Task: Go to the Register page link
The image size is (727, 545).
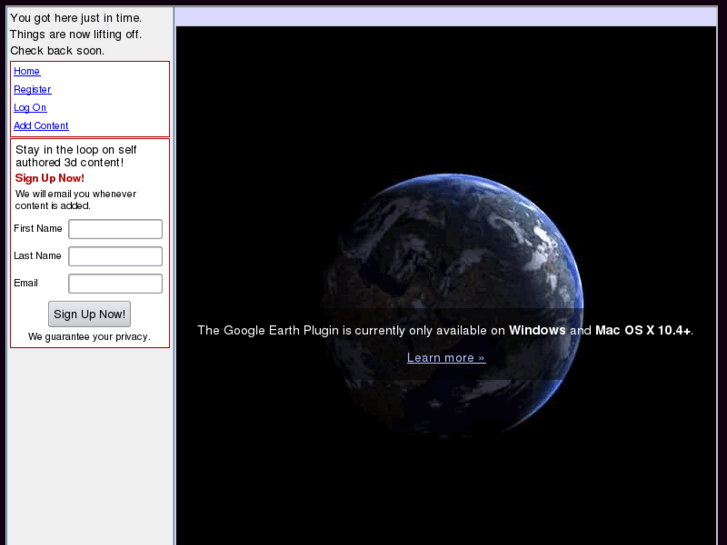Action: coord(32,90)
